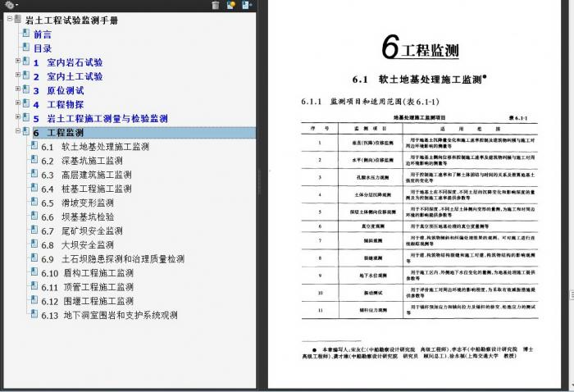
Task: Expand the 3 原位测试 chapter
Action: [x=18, y=90]
